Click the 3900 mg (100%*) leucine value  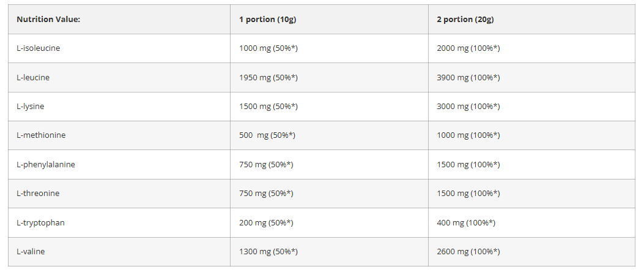point(468,78)
